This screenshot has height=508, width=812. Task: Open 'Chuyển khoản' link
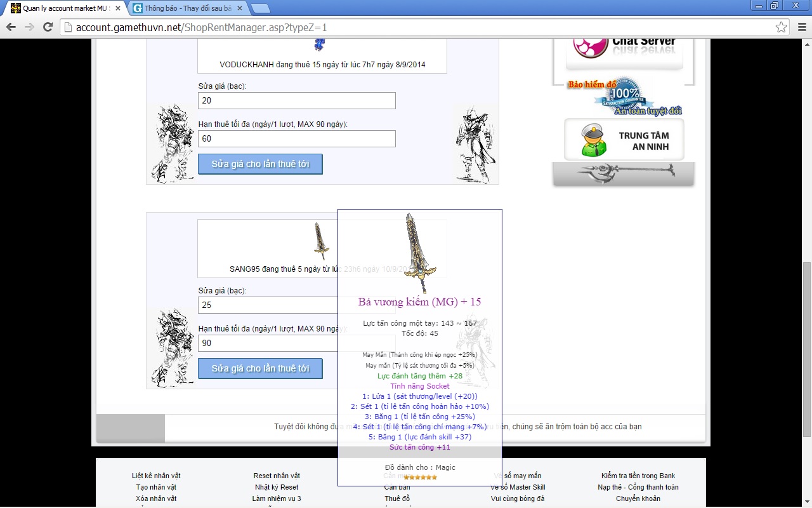[x=638, y=498]
